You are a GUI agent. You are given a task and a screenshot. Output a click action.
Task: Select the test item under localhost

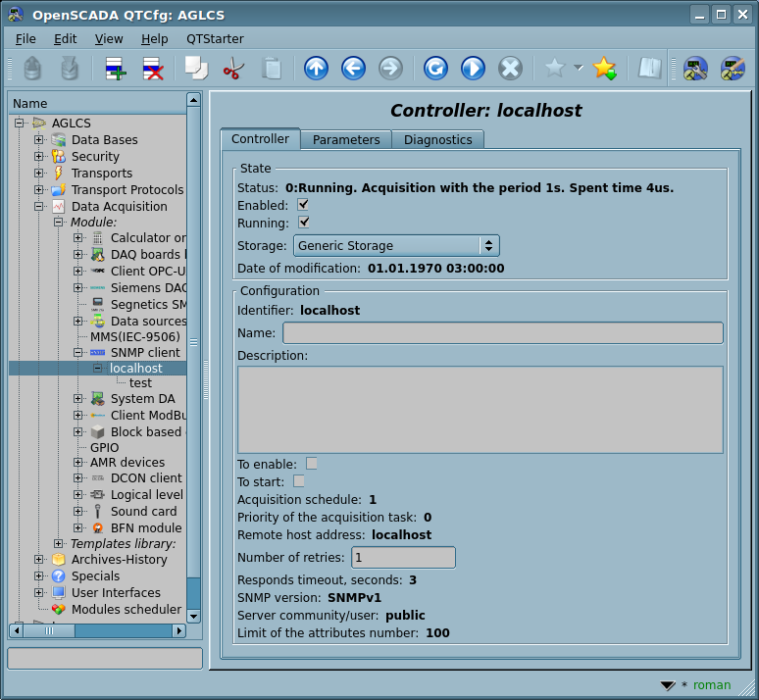click(140, 383)
